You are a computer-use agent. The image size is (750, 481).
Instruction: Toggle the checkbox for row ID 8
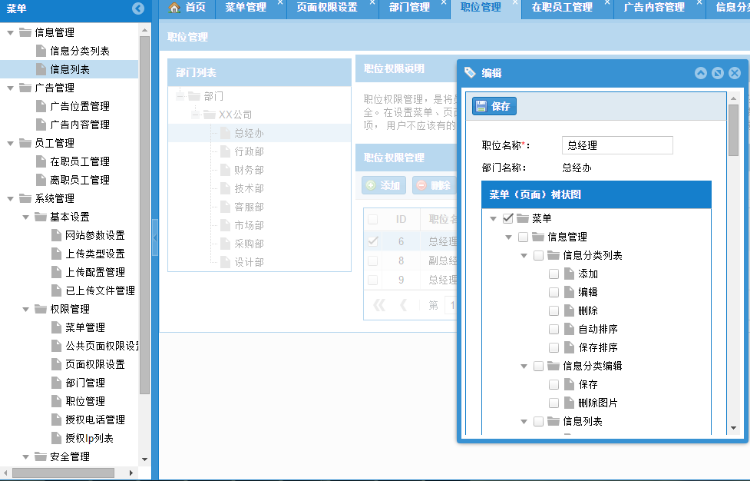[373, 261]
